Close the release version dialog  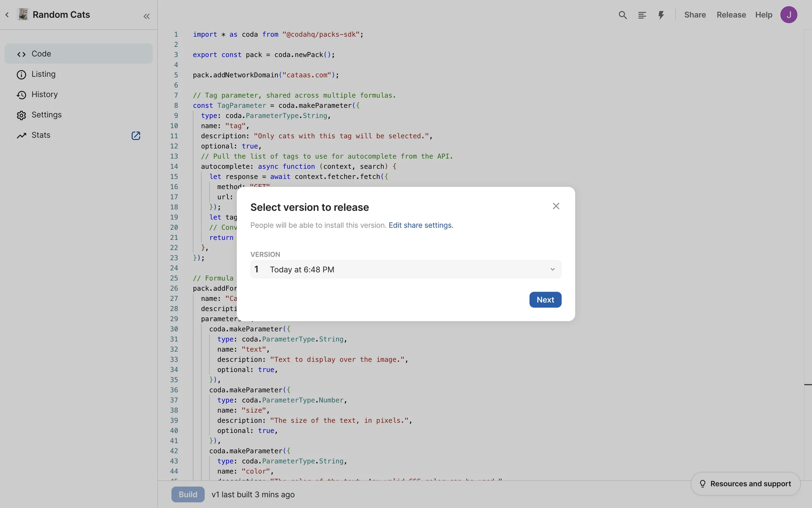point(556,206)
